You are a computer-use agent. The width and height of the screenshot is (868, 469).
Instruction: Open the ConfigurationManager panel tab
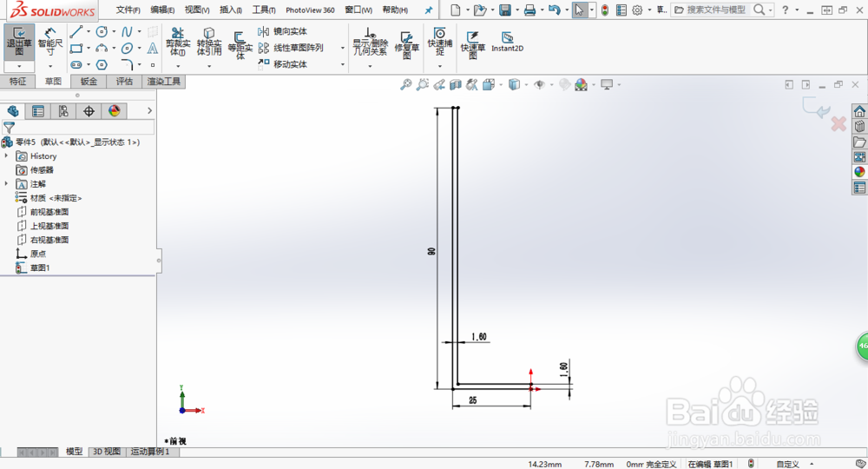point(63,111)
